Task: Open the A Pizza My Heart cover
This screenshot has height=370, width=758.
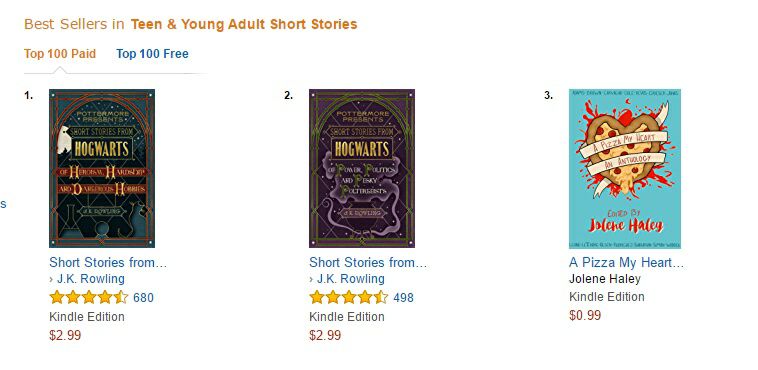Action: pyautogui.click(x=625, y=168)
